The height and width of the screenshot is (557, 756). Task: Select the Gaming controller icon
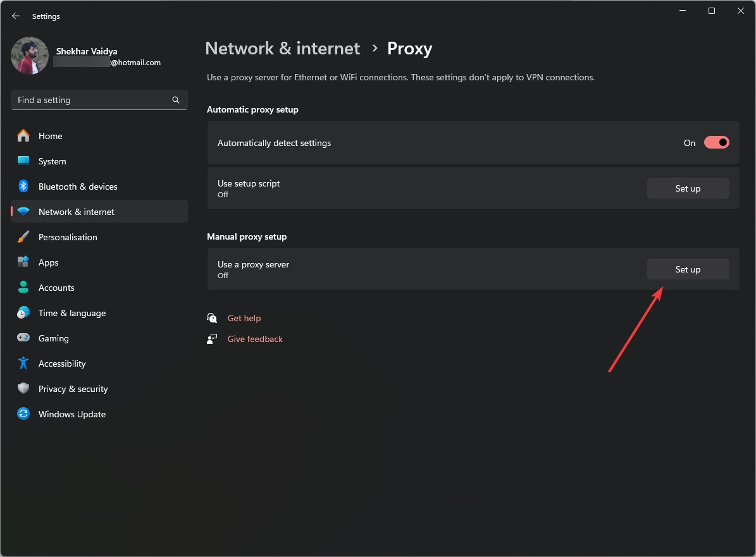coord(23,338)
